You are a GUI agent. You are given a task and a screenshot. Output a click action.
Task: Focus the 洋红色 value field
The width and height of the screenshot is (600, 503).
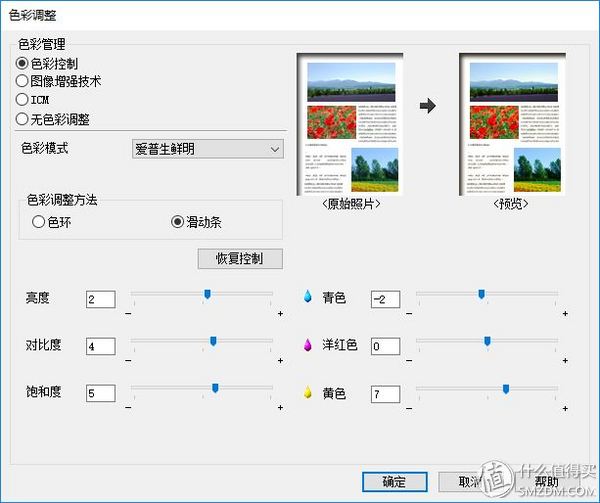coord(386,346)
